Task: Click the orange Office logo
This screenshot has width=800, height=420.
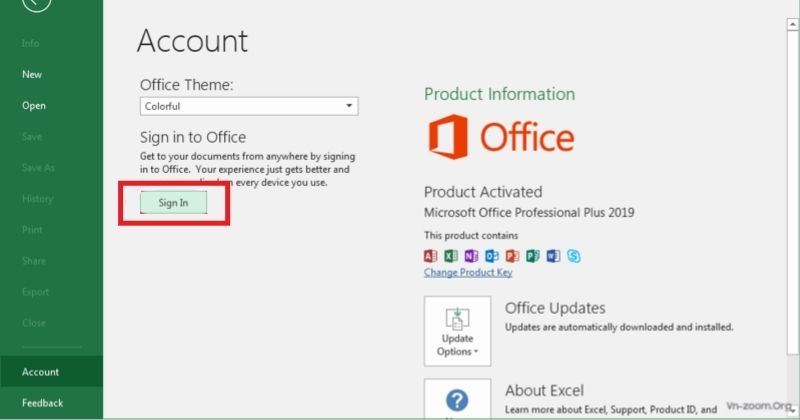Action: coord(501,137)
